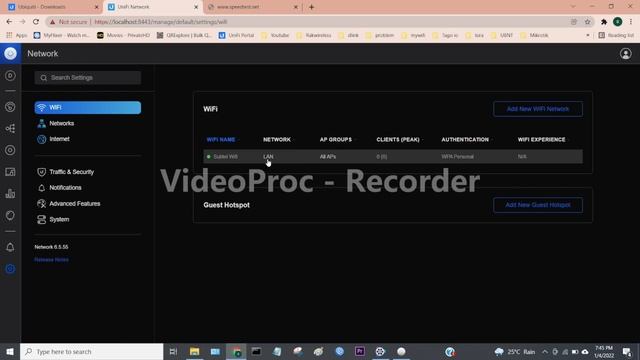Open Premiere Pro from taskbar
This screenshot has width=640, height=360.
[x=360, y=351]
